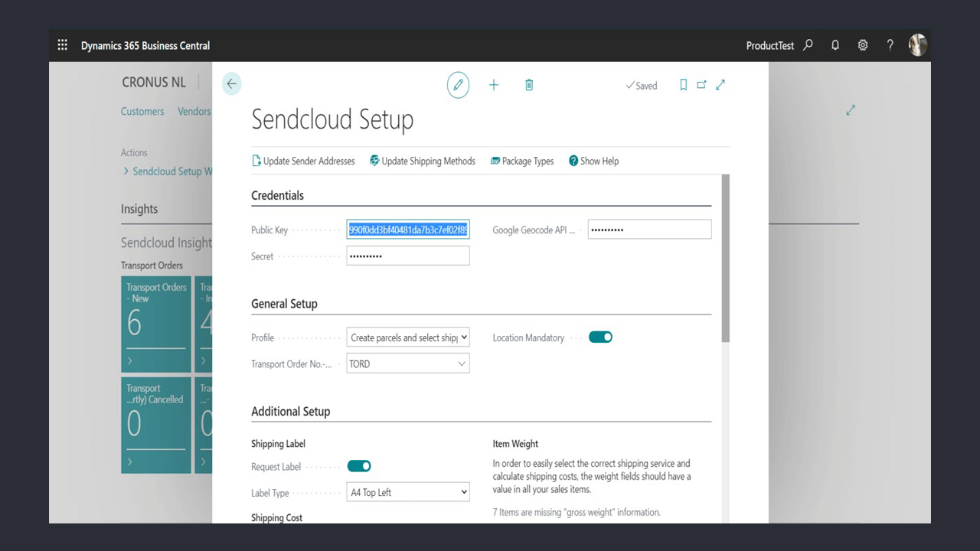Open Transport (Partly) Cancelled tile

point(156,425)
